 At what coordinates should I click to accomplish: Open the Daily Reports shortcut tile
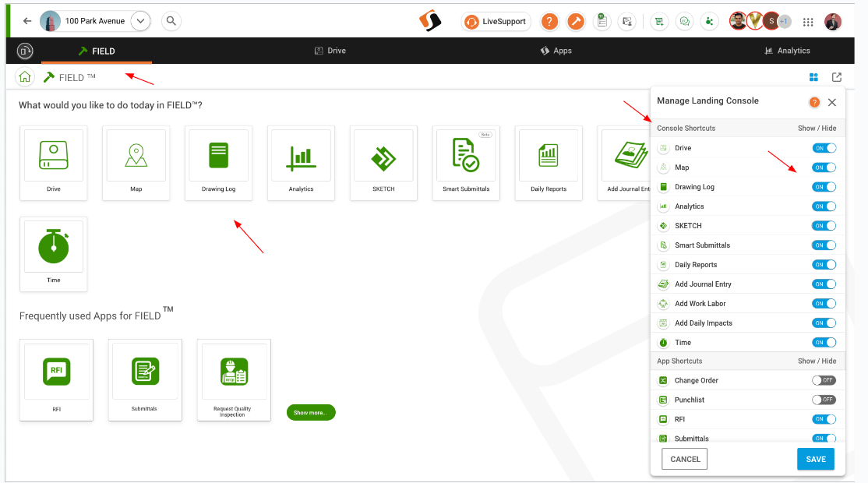pos(549,163)
